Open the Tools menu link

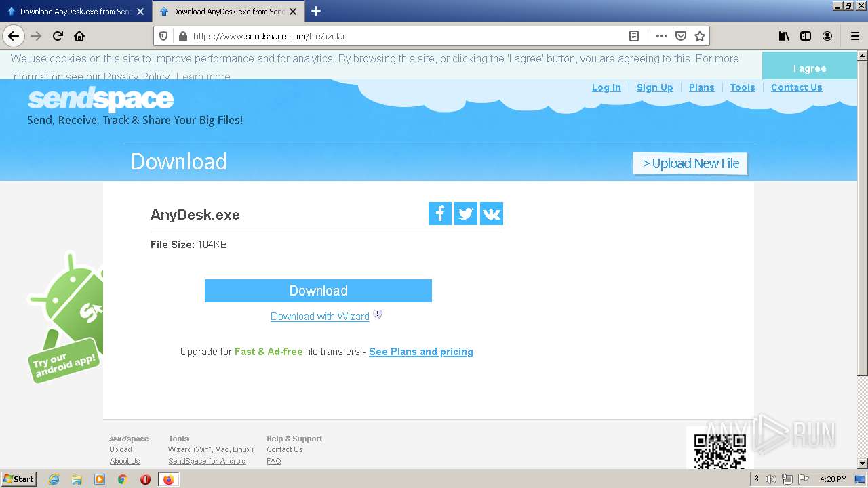(743, 87)
